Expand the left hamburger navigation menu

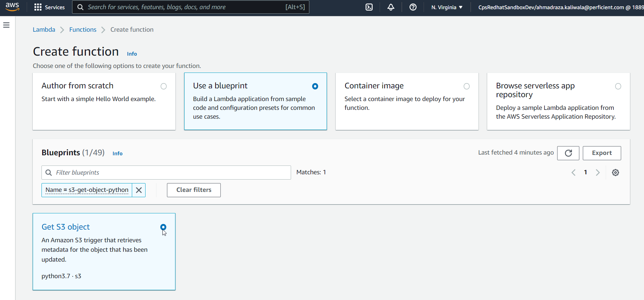[x=6, y=25]
